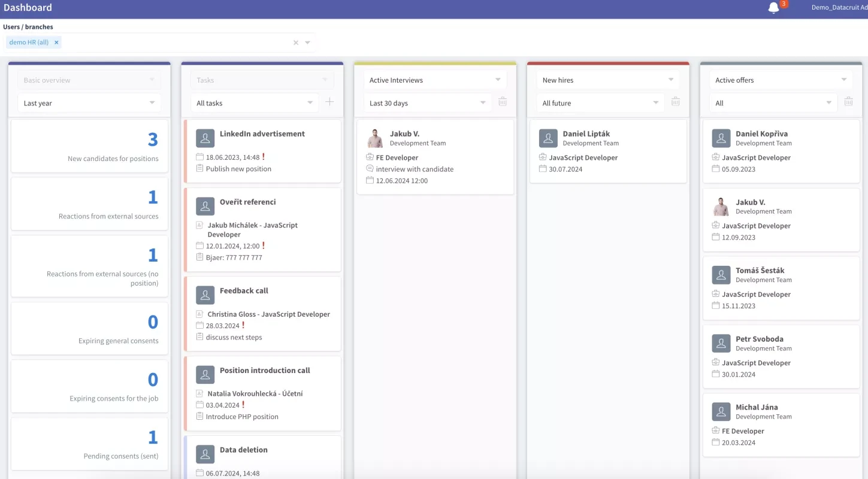Open Tomáš Šesták's offer card
Viewport: 868px width, 479px height.
[x=781, y=287]
